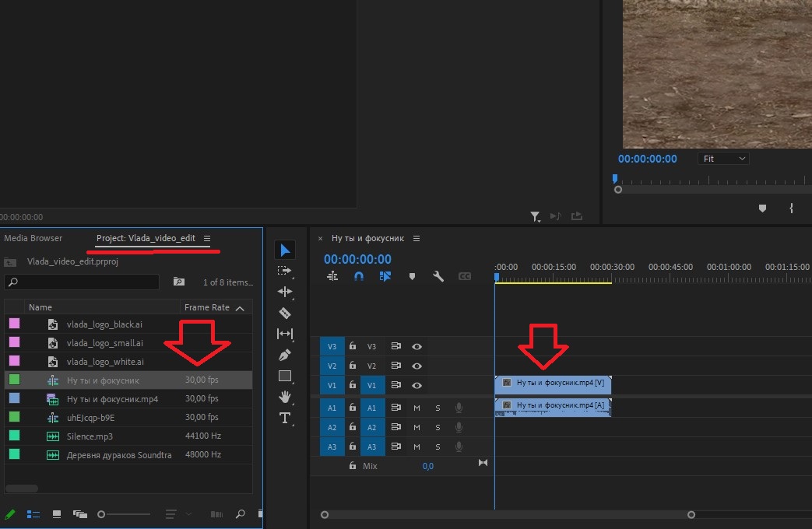
Task: Switch project panel to freeform view
Action: 79,514
